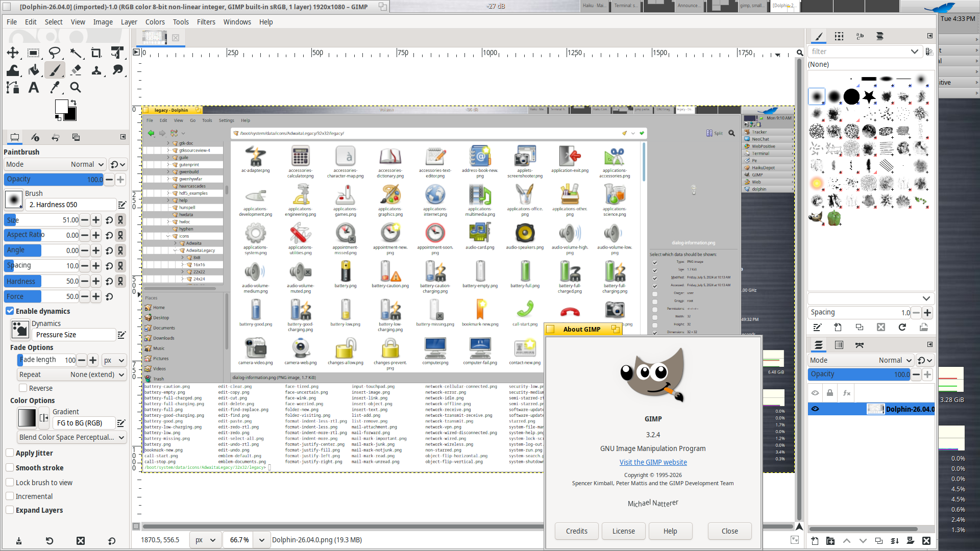Screen dimensions: 980x551
Task: Select the black star brush thumbnail
Action: [x=869, y=96]
